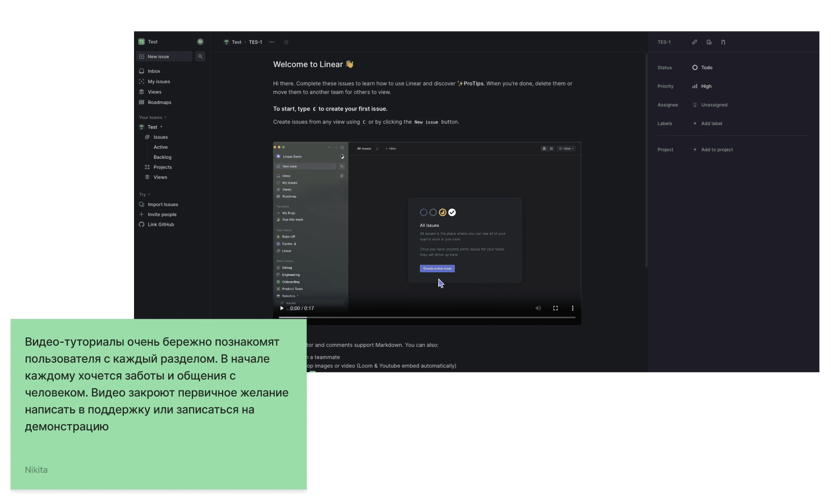The height and width of the screenshot is (504, 831).
Task: Open Roadmaps in the sidebar
Action: click(159, 103)
